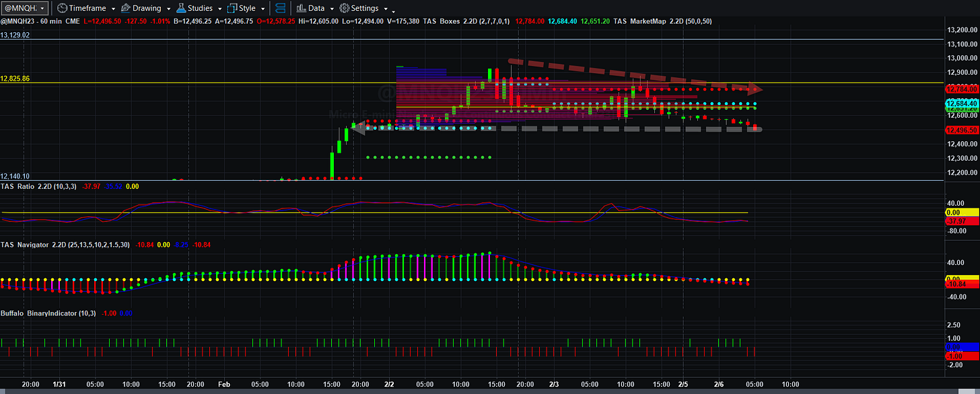
Task: Expand the Timeframe dropdown arrow
Action: click(113, 9)
